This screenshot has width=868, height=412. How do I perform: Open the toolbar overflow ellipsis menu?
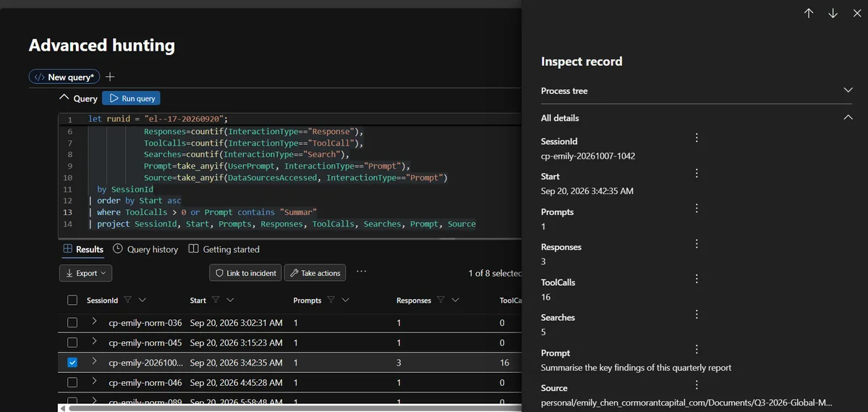tap(361, 272)
